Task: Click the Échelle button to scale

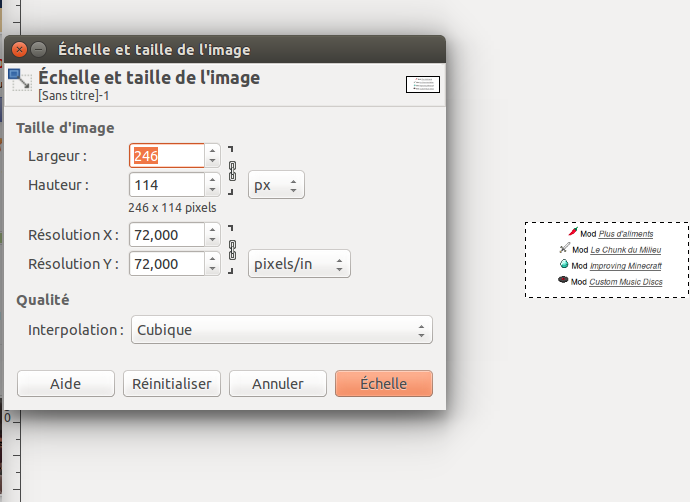Action: 384,383
